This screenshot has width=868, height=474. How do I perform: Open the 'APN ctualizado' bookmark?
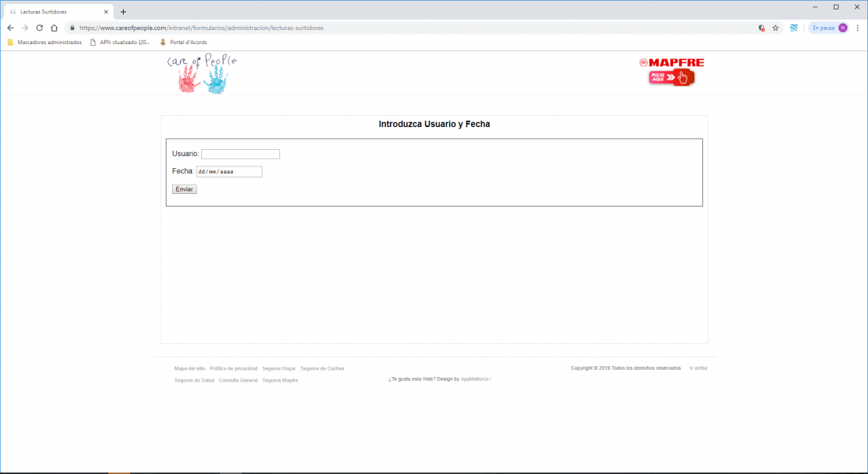click(x=120, y=42)
